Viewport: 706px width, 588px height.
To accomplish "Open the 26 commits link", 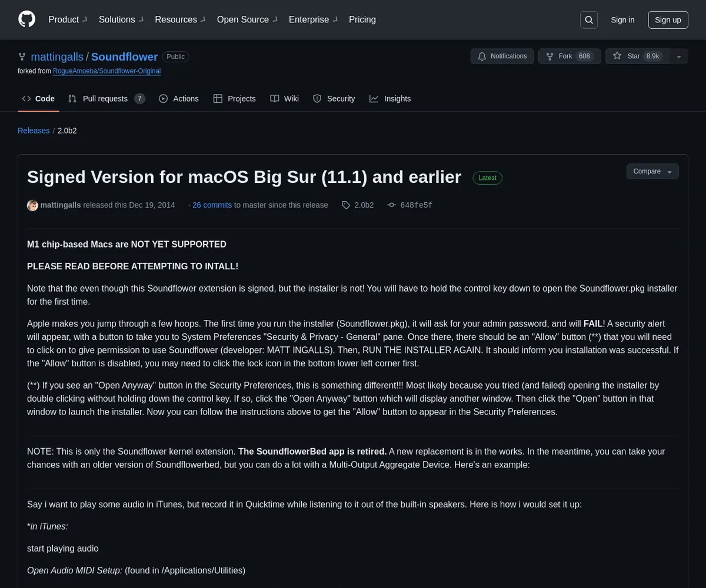I will click(x=212, y=205).
